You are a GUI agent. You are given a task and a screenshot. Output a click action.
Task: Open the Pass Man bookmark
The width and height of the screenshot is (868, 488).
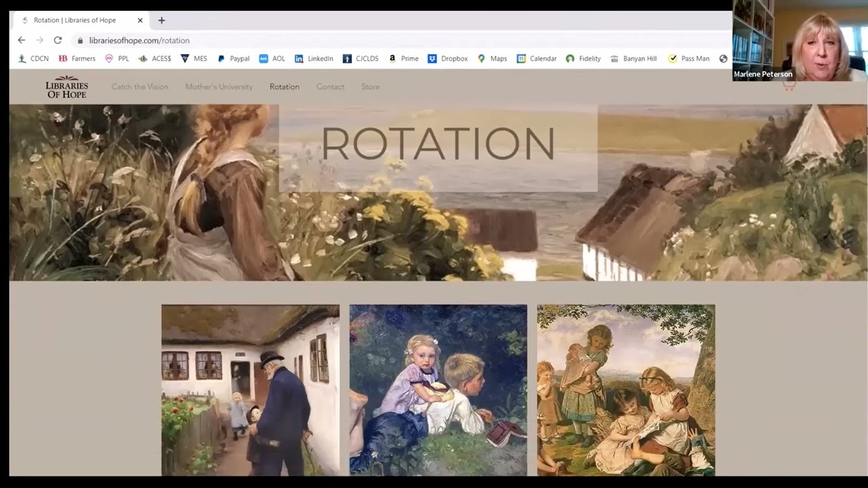(x=689, y=59)
